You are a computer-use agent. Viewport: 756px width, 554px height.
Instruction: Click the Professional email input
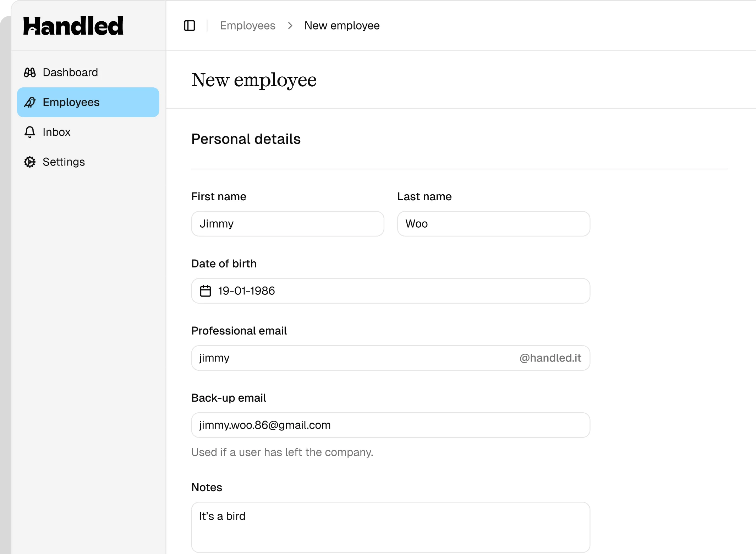click(355, 358)
